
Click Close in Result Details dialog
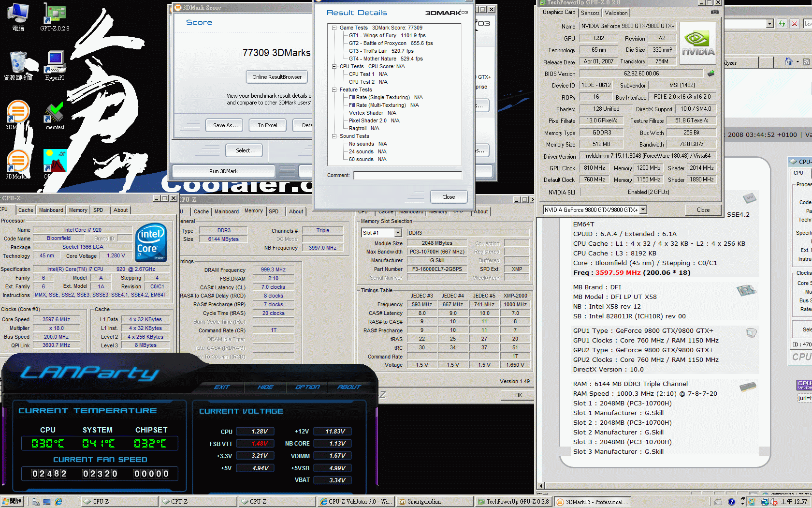click(449, 197)
